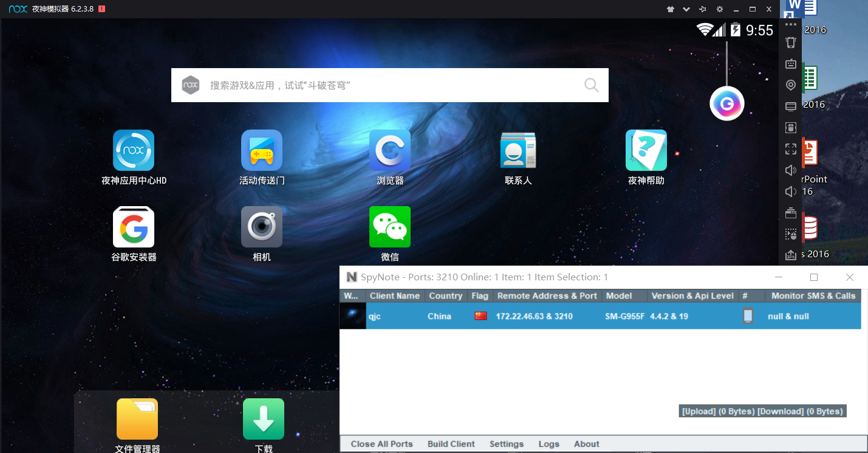Click the Country column header
The width and height of the screenshot is (868, 453).
pos(446,296)
